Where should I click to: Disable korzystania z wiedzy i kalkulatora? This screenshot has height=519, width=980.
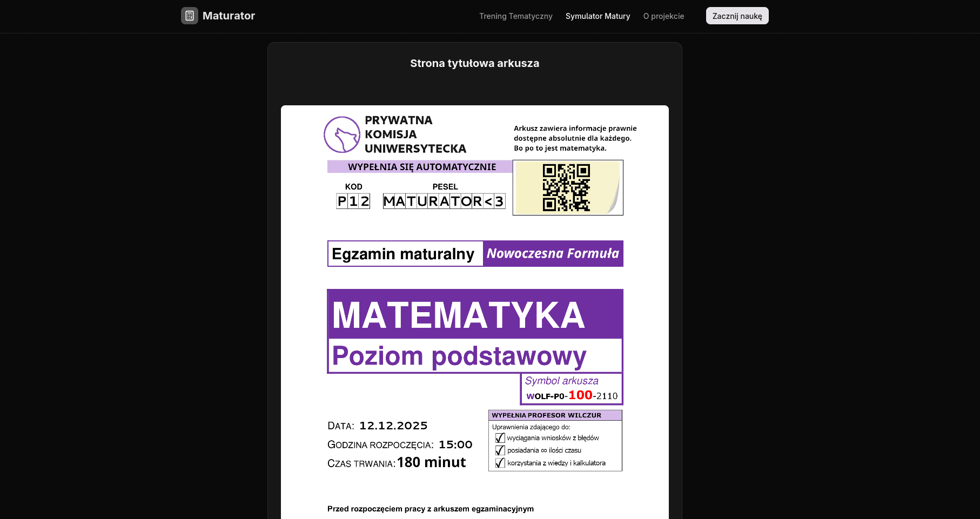(499, 463)
